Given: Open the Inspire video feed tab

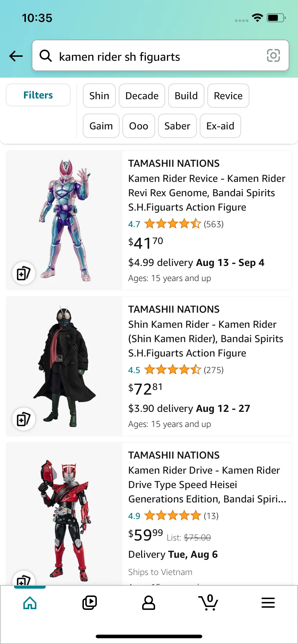Looking at the screenshot, I should pyautogui.click(x=90, y=603).
